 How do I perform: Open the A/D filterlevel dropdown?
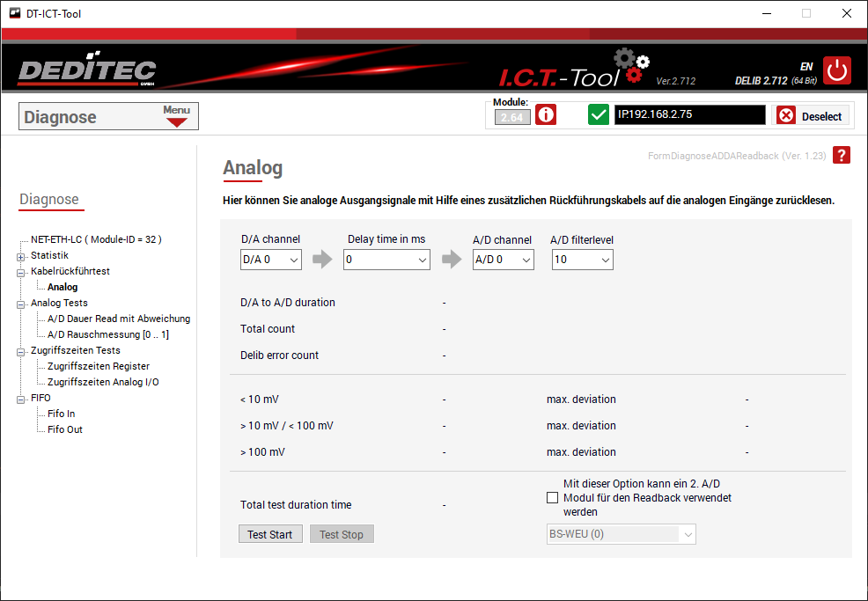point(582,260)
